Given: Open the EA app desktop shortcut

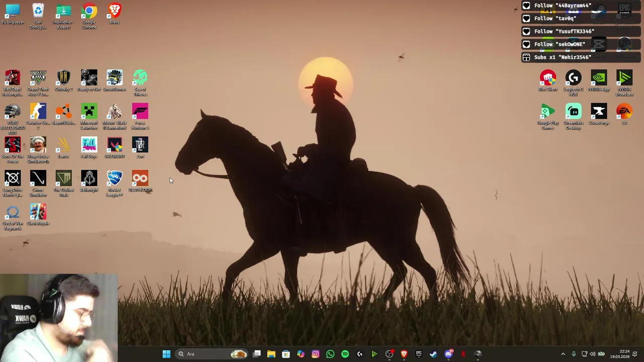Looking at the screenshot, I should pyautogui.click(x=624, y=114).
